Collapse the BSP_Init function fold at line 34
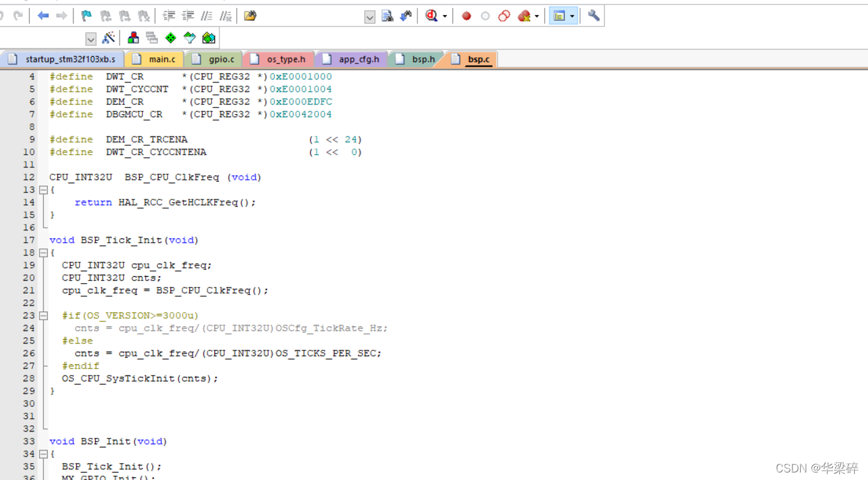The width and height of the screenshot is (868, 480). tap(43, 454)
